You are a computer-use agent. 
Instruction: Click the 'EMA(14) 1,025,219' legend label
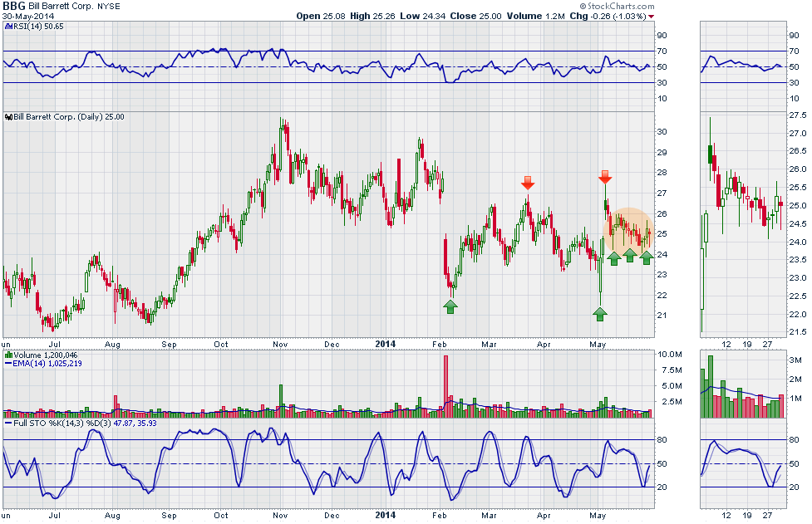pos(47,363)
